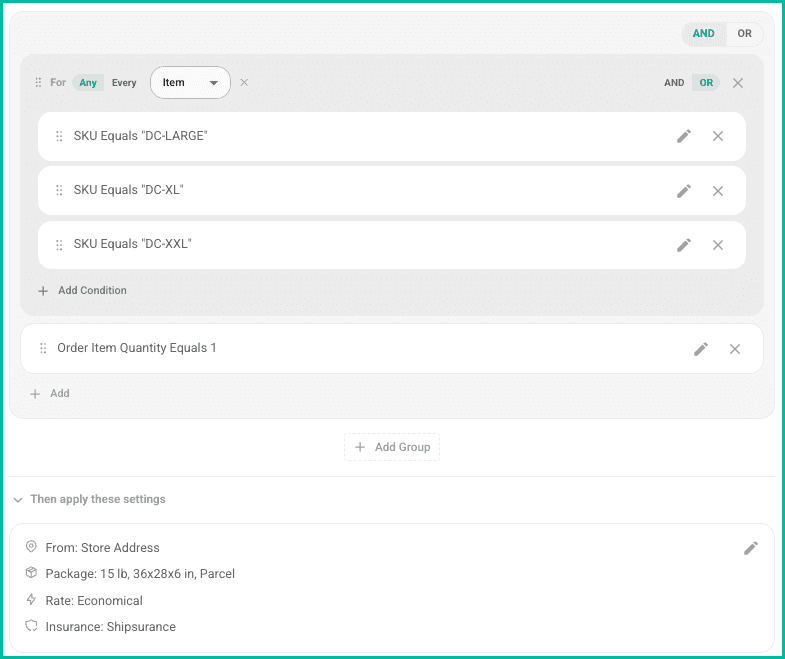Click Rate: Economical text
Screen dimensions: 785x659
point(94,600)
